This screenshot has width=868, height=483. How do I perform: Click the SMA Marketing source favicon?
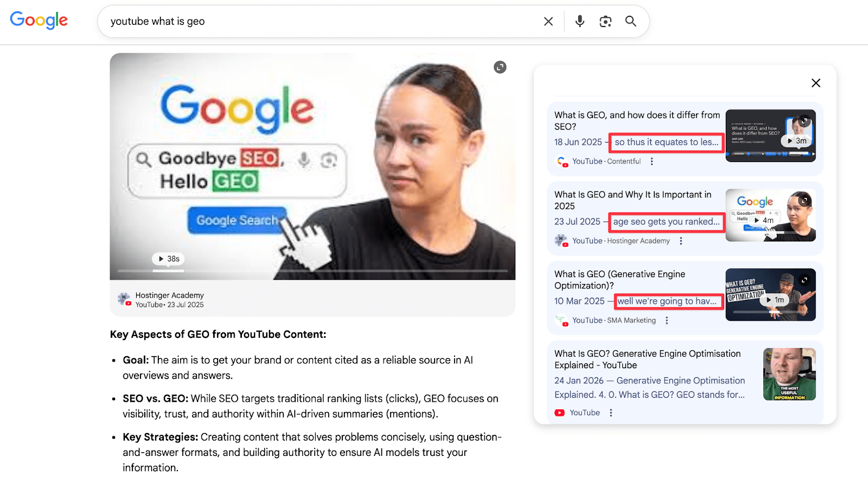pos(561,320)
